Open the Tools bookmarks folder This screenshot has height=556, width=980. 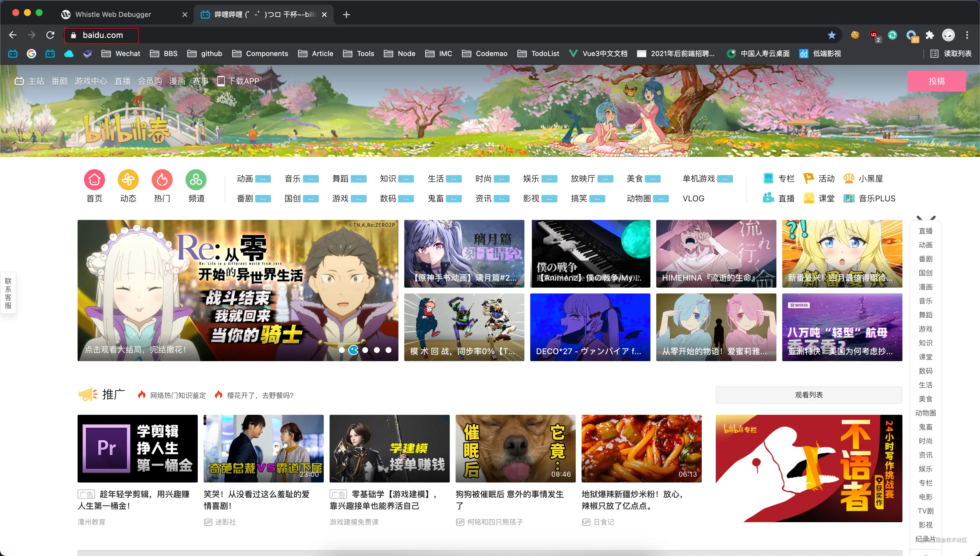click(358, 53)
